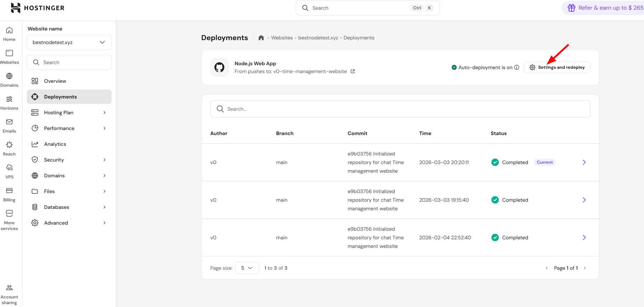
Task: Open the bestnodetest.xyz website dropdown
Action: [69, 42]
